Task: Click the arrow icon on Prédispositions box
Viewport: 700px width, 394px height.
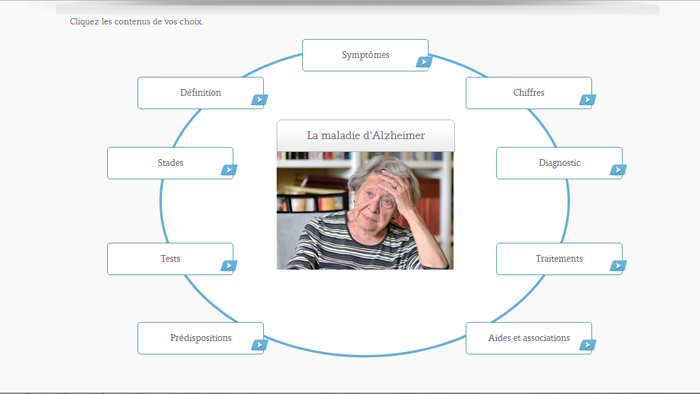Action: click(x=259, y=344)
